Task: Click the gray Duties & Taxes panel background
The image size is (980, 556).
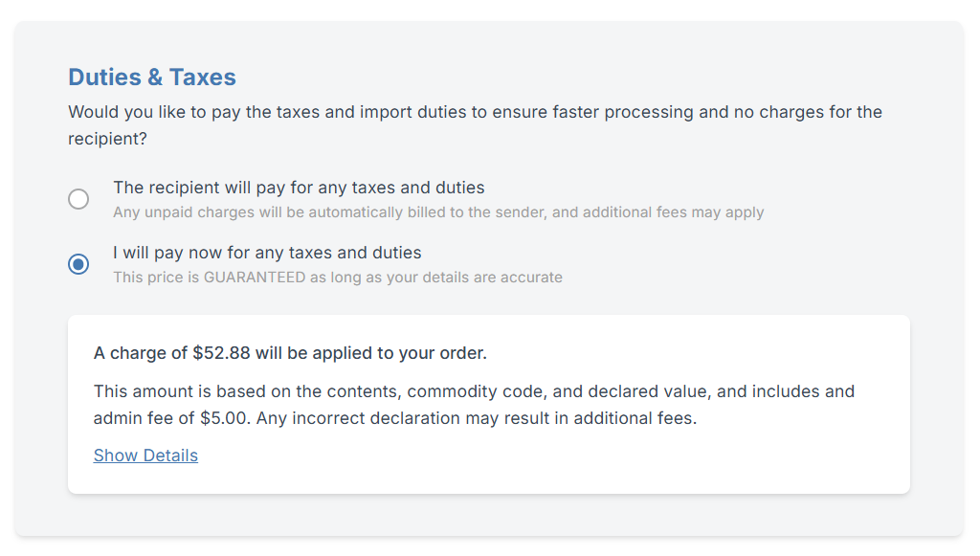Action: [x=490, y=522]
